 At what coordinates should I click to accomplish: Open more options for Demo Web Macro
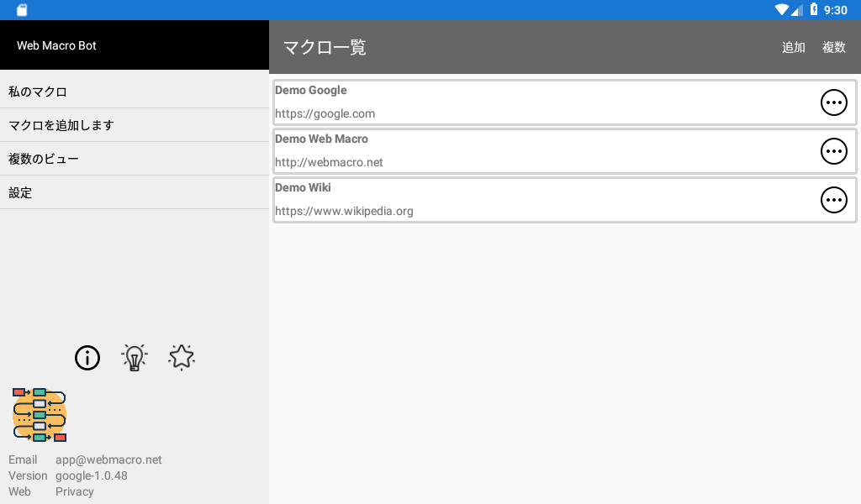coord(833,151)
